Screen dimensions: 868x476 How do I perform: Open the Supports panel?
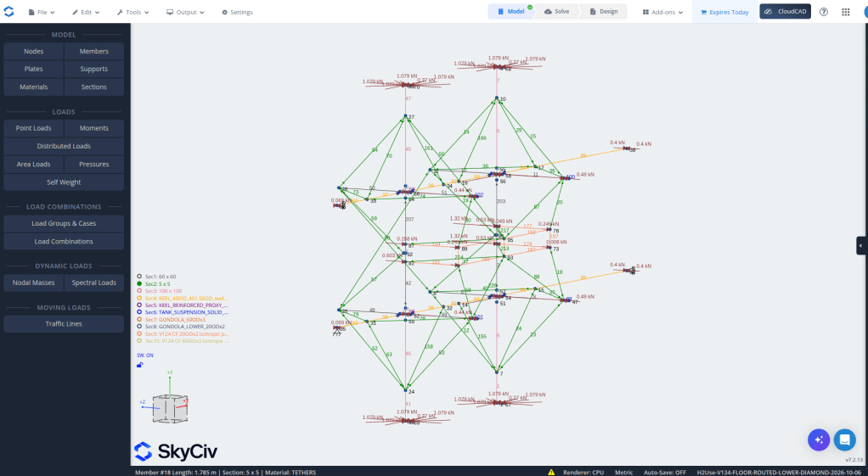[94, 69]
